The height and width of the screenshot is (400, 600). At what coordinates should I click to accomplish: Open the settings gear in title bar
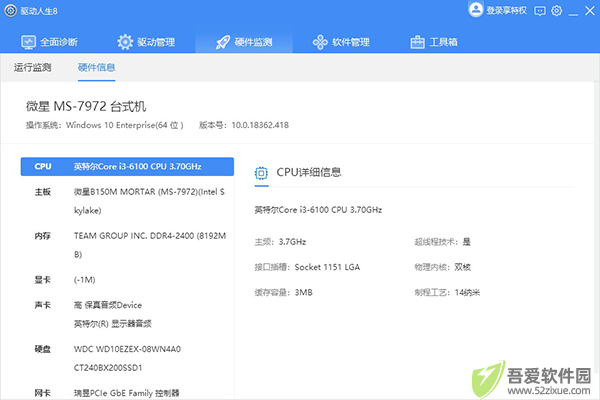(557, 11)
